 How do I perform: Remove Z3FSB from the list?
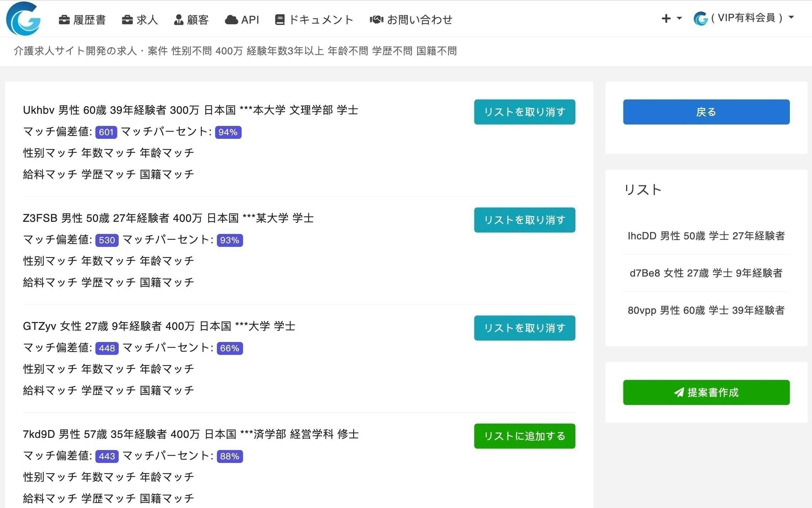[524, 220]
